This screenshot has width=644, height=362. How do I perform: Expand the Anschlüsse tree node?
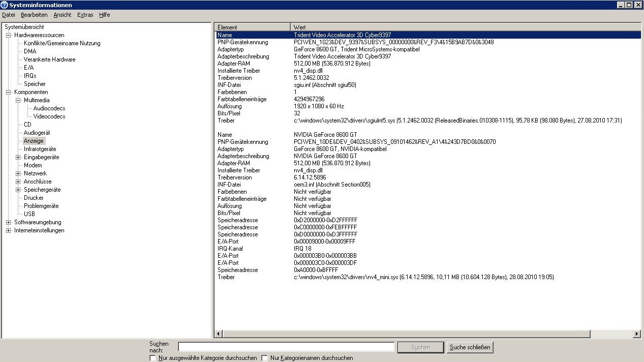point(18,182)
